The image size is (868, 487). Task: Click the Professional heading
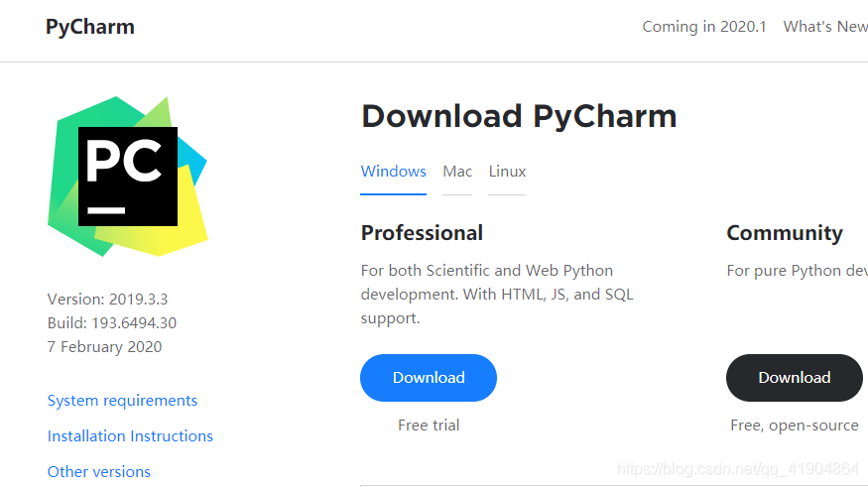point(422,233)
